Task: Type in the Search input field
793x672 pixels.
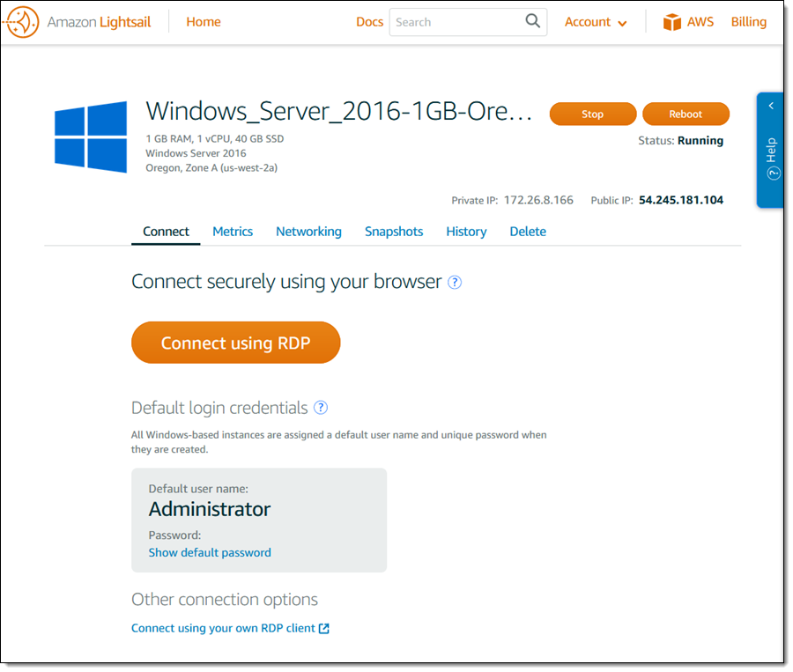Action: [456, 22]
